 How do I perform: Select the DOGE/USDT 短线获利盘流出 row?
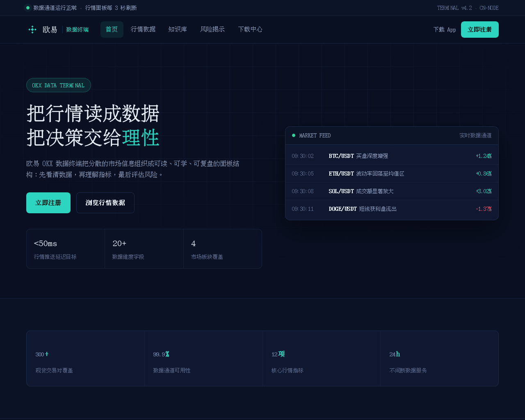click(392, 209)
